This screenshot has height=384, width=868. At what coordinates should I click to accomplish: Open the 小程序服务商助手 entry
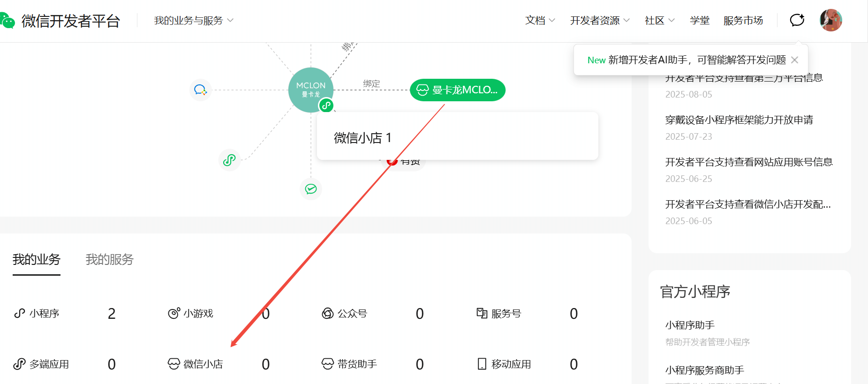705,370
